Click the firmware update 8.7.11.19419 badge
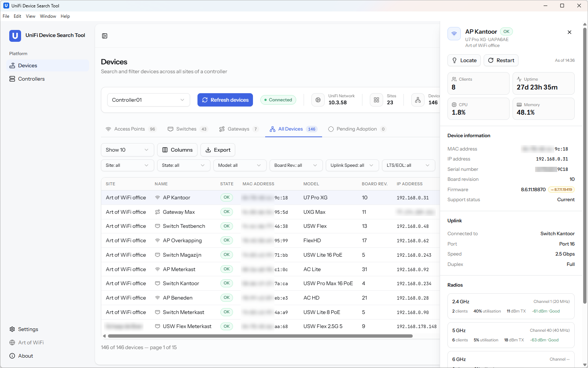The height and width of the screenshot is (368, 588). pos(561,190)
